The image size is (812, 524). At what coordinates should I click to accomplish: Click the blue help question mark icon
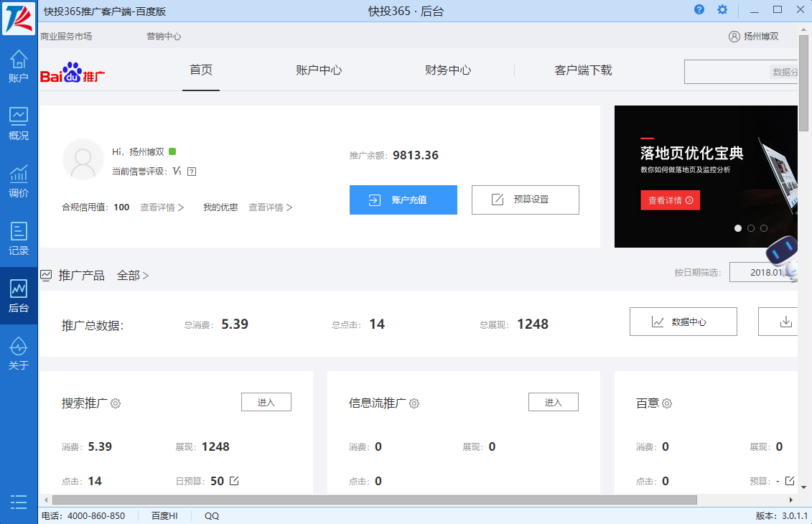click(699, 9)
